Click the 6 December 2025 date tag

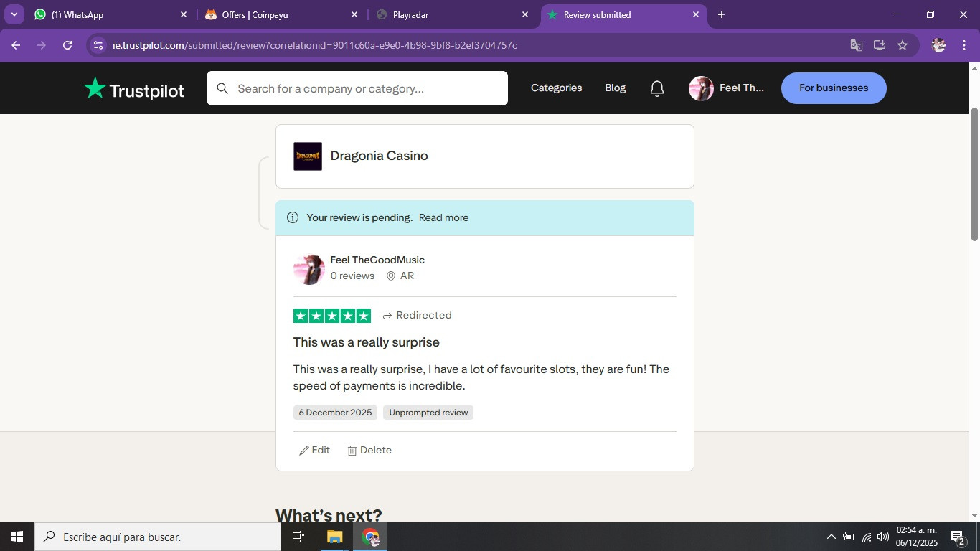(x=335, y=413)
